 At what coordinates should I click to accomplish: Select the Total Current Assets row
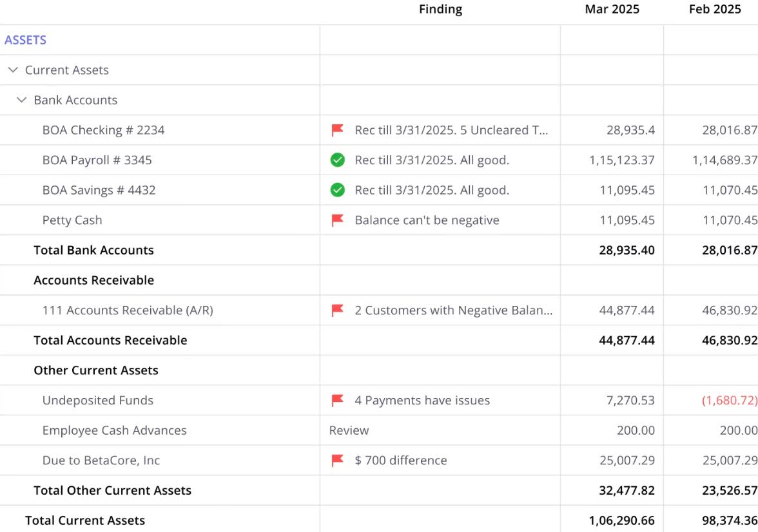pyautogui.click(x=84, y=520)
